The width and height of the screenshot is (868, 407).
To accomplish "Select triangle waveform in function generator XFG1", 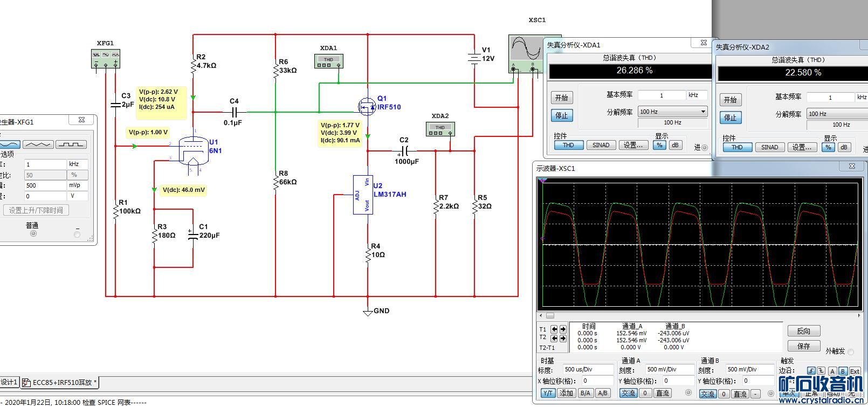I will coord(38,144).
